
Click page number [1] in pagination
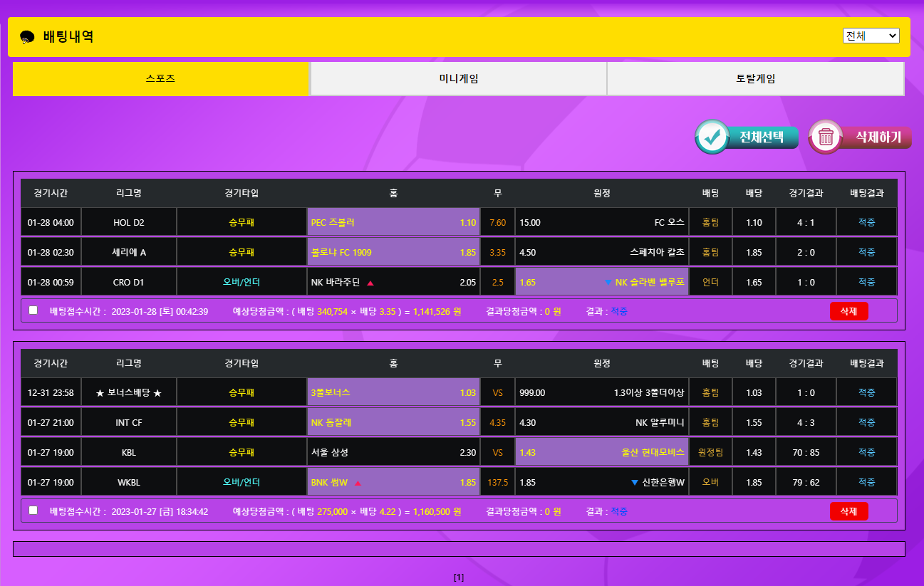pos(459,577)
